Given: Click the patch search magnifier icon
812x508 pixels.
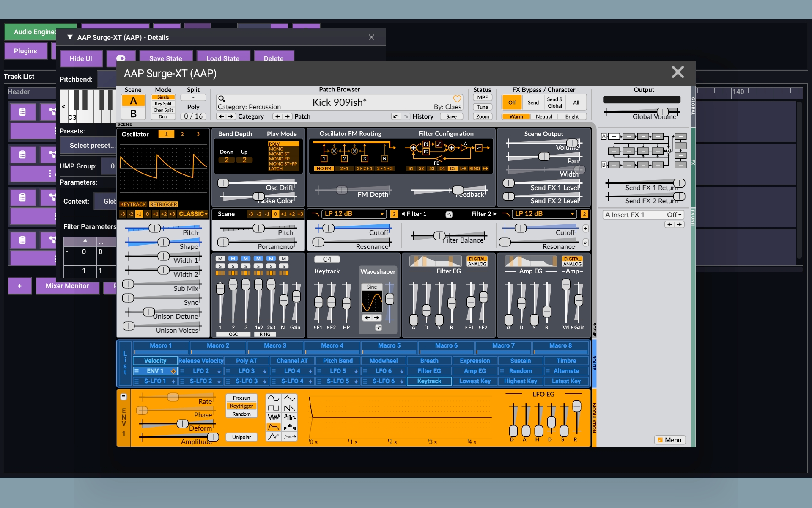Looking at the screenshot, I should 222,99.
